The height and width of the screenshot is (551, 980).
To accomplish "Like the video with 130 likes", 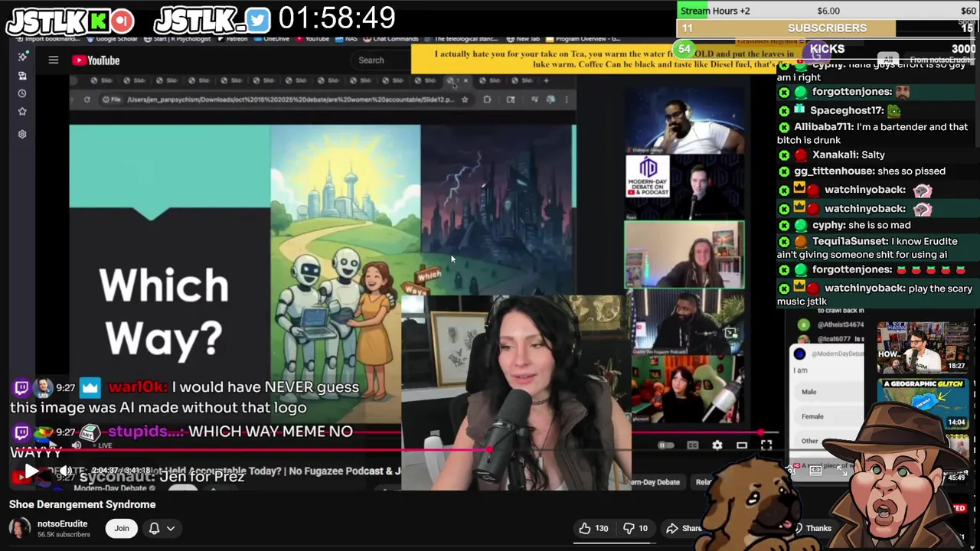I will 594,528.
